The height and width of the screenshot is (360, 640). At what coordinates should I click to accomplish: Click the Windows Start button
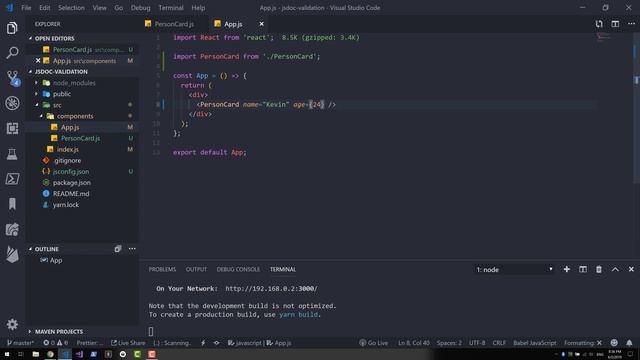(7, 354)
